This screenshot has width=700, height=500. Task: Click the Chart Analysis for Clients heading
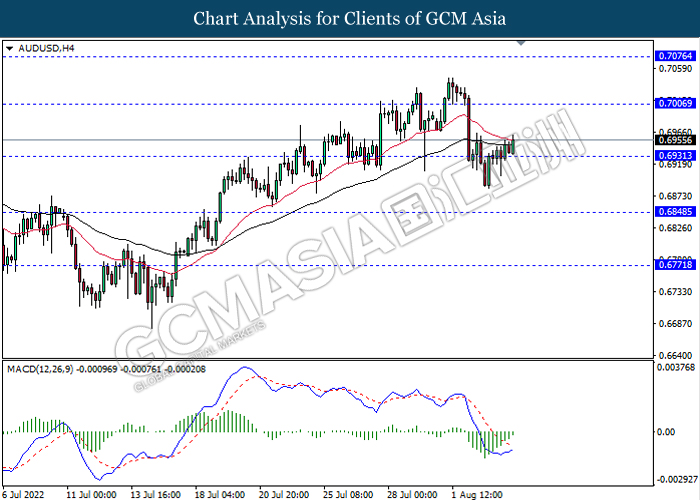pyautogui.click(x=350, y=19)
